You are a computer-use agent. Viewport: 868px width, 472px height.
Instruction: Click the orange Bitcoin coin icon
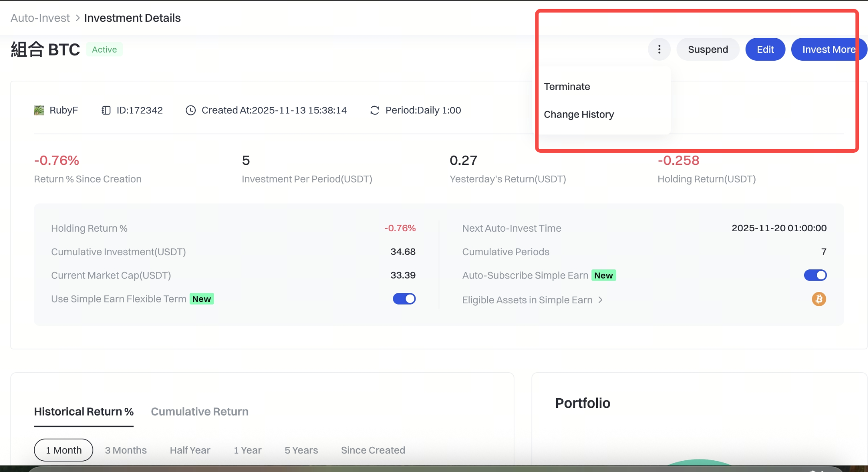pos(818,299)
